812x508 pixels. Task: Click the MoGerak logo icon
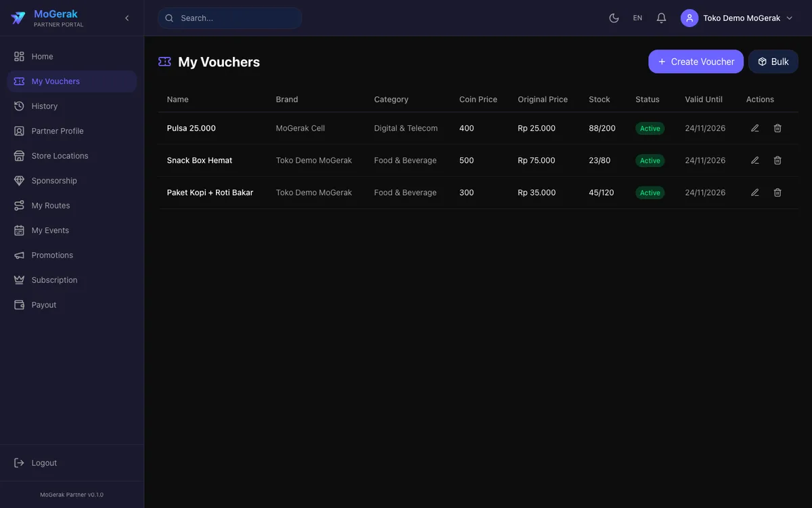point(18,18)
